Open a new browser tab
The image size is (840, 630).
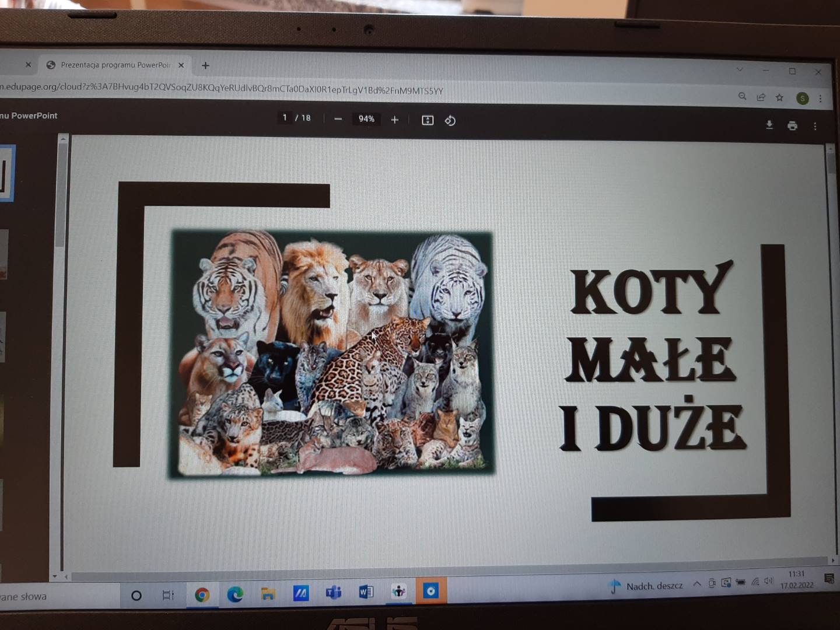[x=205, y=65]
